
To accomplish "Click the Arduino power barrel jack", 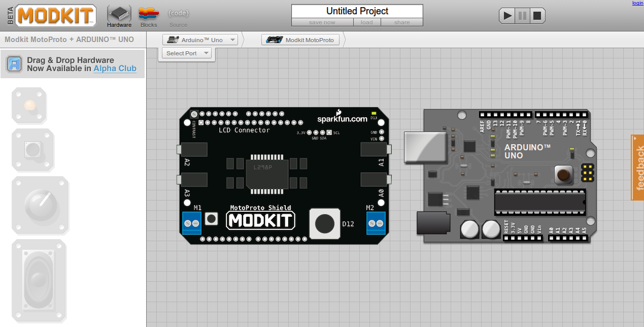I will [x=434, y=223].
